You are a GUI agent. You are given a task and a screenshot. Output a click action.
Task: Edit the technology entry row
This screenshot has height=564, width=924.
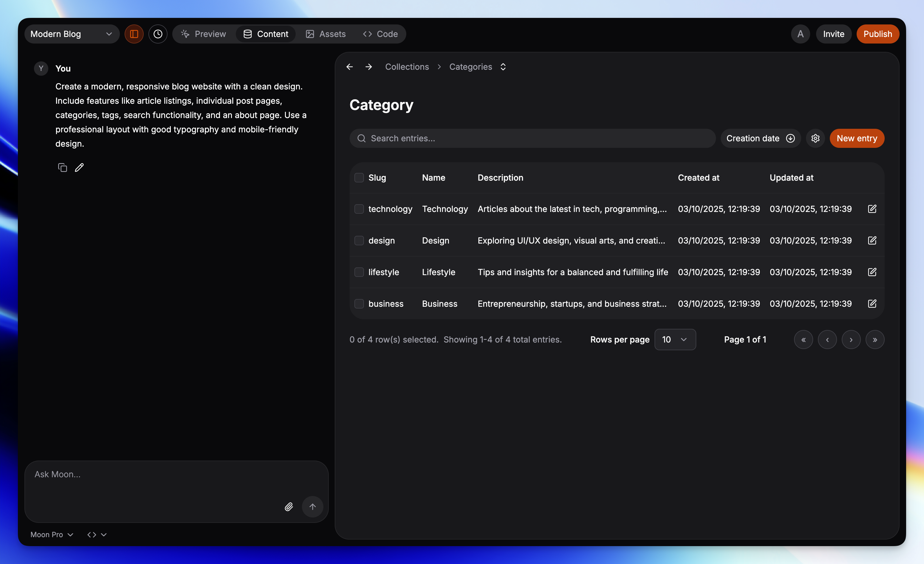[872, 209]
